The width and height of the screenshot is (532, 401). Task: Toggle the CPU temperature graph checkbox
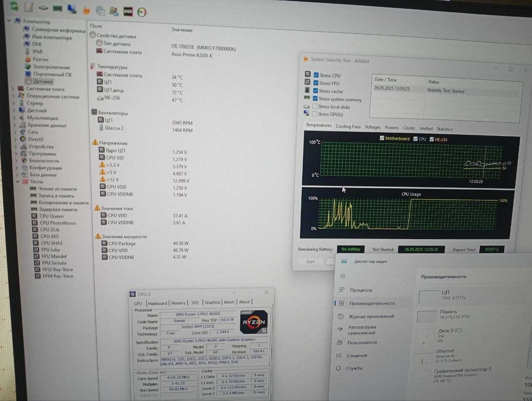(x=416, y=139)
